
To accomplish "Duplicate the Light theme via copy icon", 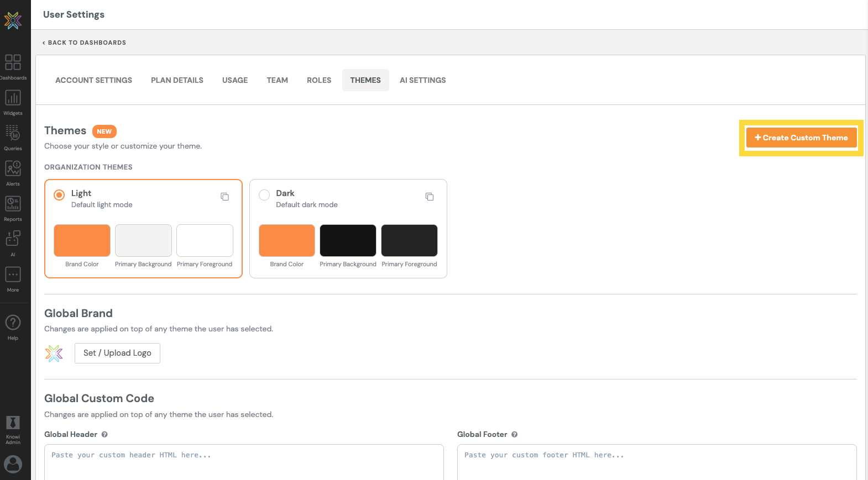I will pyautogui.click(x=224, y=197).
